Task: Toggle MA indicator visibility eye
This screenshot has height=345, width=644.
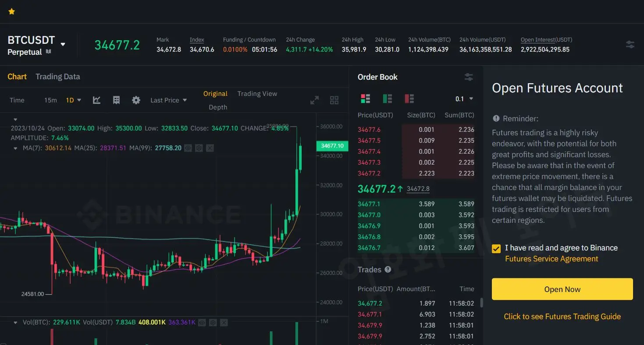Action: [188, 148]
